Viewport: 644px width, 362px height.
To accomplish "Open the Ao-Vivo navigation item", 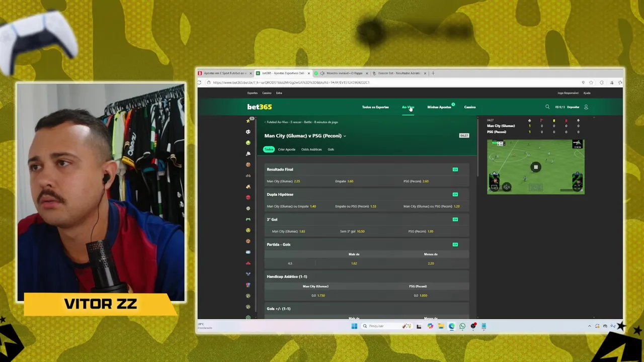I will [x=408, y=107].
